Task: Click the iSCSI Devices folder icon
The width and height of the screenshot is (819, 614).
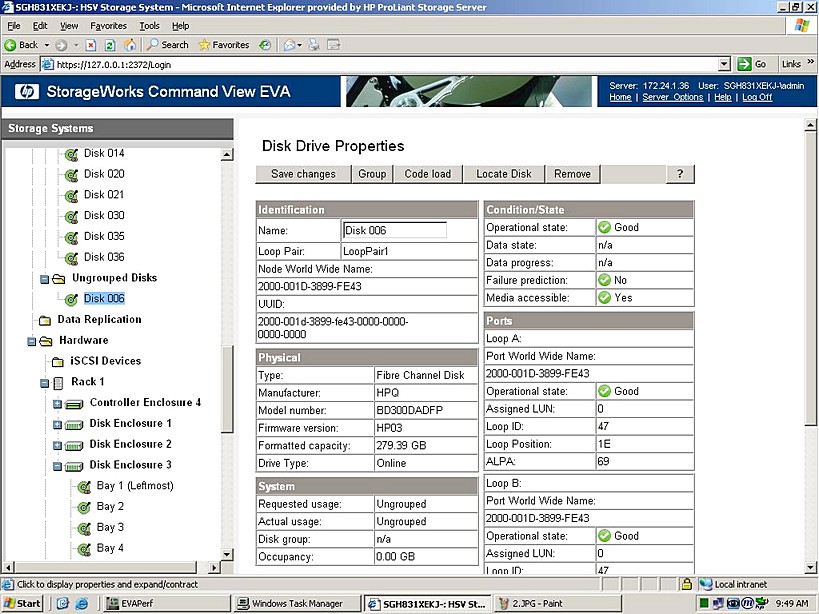Action: click(x=58, y=361)
